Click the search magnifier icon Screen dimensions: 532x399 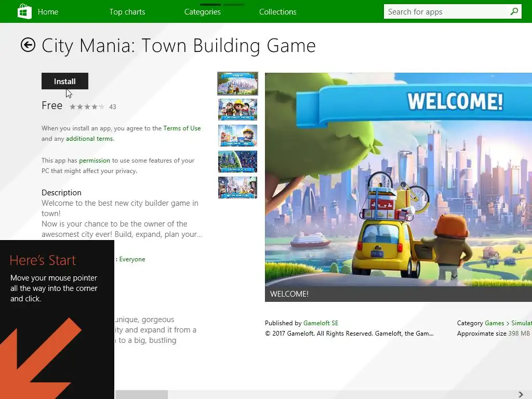point(514,11)
